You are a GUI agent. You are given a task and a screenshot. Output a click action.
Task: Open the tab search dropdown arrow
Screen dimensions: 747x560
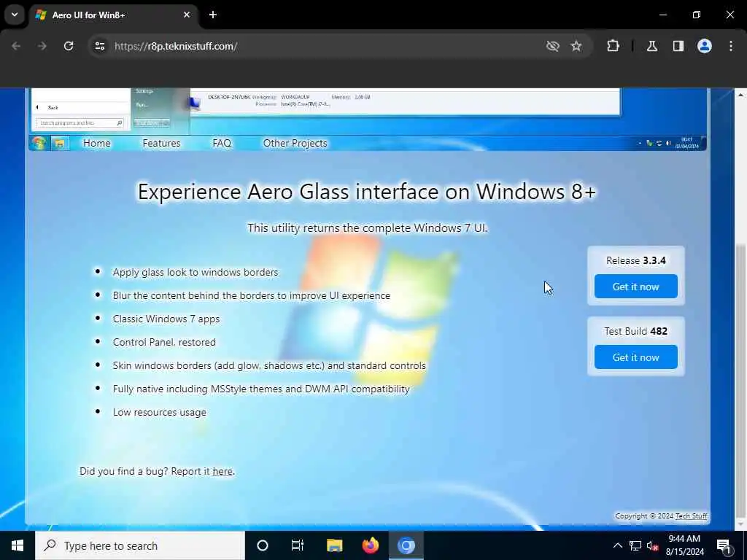point(15,15)
